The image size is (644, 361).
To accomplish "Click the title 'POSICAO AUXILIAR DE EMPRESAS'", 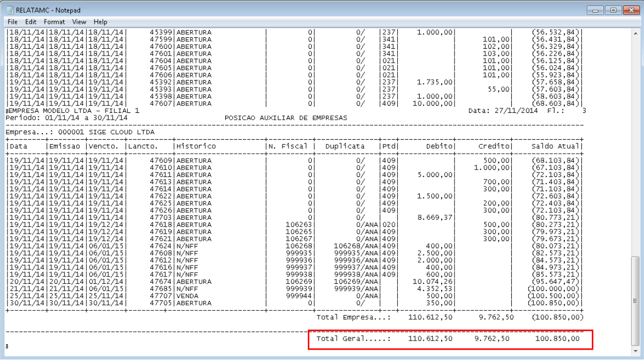I will (x=286, y=118).
